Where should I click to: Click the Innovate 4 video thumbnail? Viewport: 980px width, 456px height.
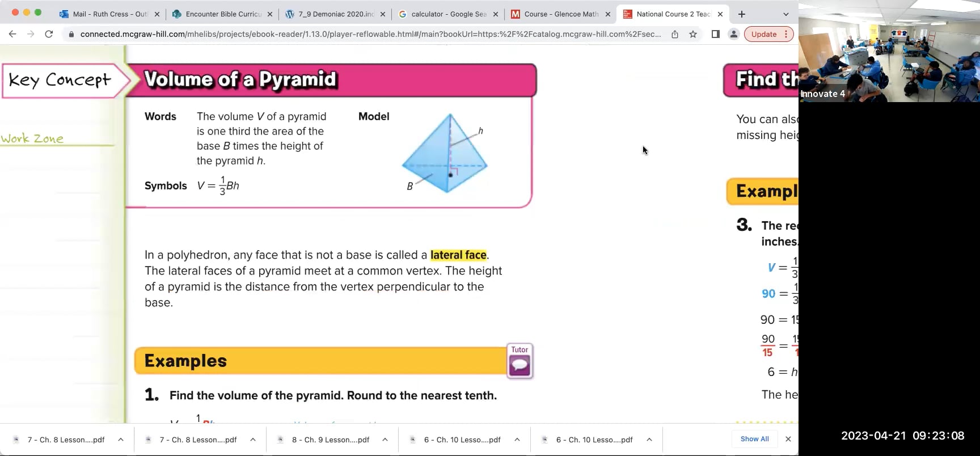[889, 52]
